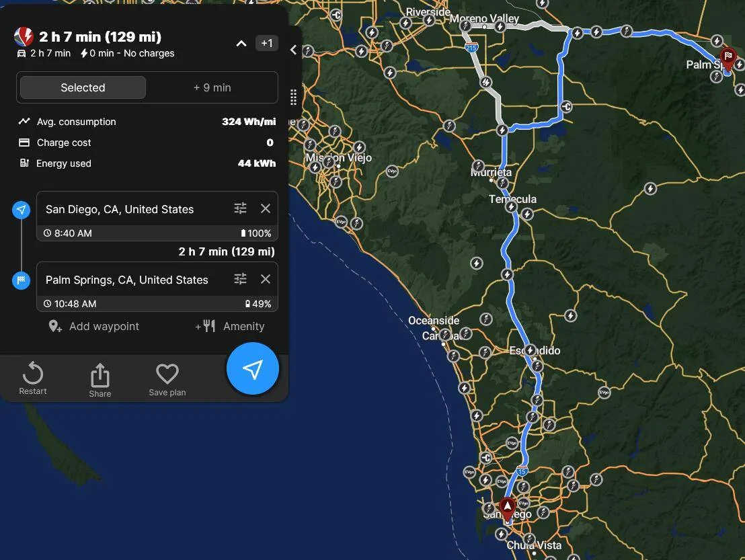Image resolution: width=745 pixels, height=560 pixels.
Task: Click the trip segment '2 h 7 min (129 mi)' text between waypoints
Action: (227, 251)
